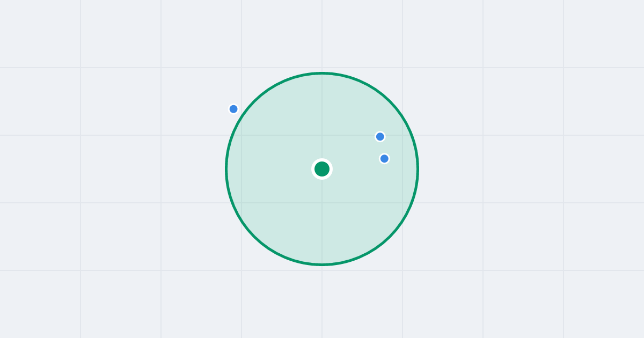The image size is (644, 338).
Task: Click the dark green center marker
Action: (322, 169)
